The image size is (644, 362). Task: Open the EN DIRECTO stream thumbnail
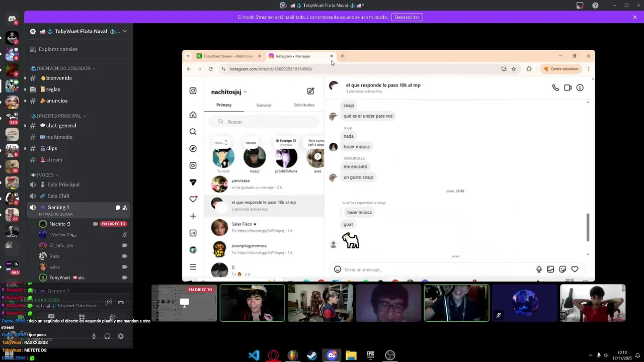(185, 303)
